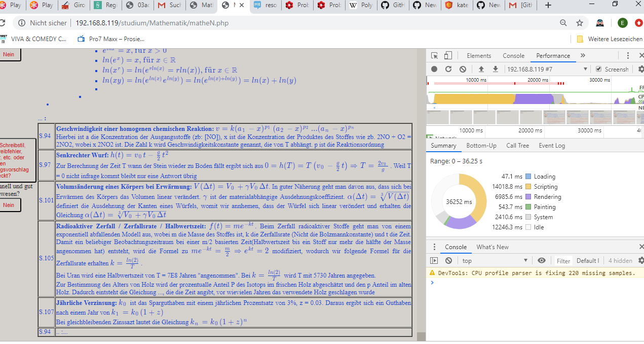Click the eye icon to create live expression
This screenshot has width=644, height=344.
point(542,260)
